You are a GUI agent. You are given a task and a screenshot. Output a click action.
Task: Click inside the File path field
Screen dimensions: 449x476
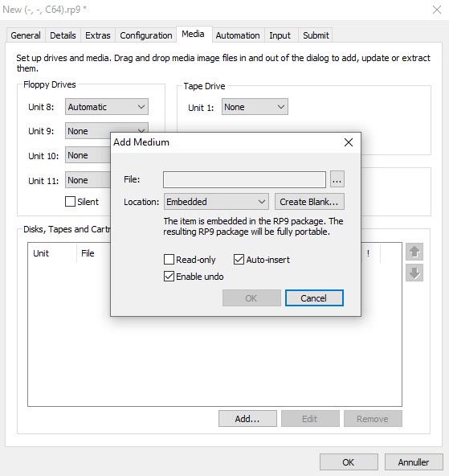click(244, 179)
